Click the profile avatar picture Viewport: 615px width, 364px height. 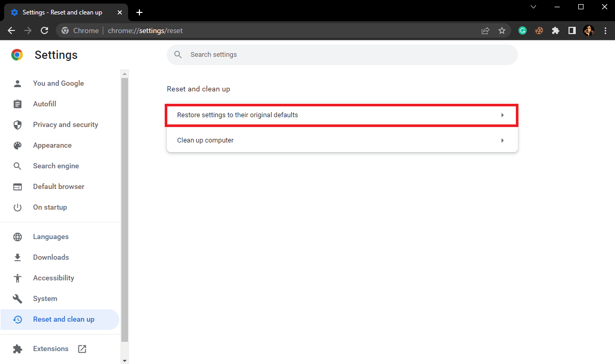click(589, 30)
